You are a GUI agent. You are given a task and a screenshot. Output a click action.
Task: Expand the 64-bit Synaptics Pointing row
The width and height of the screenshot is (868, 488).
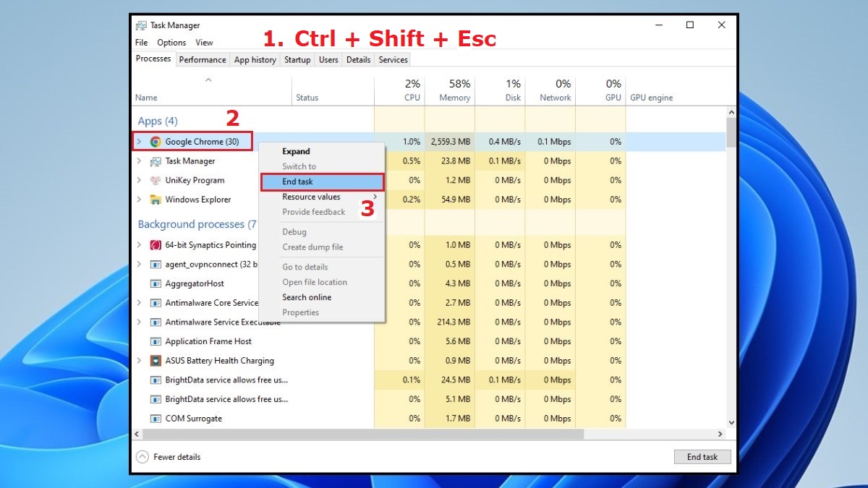pyautogui.click(x=139, y=245)
